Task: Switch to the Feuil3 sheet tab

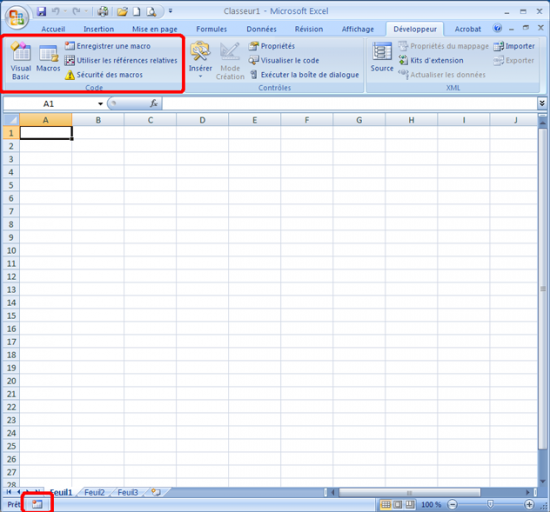Action: coord(128,492)
